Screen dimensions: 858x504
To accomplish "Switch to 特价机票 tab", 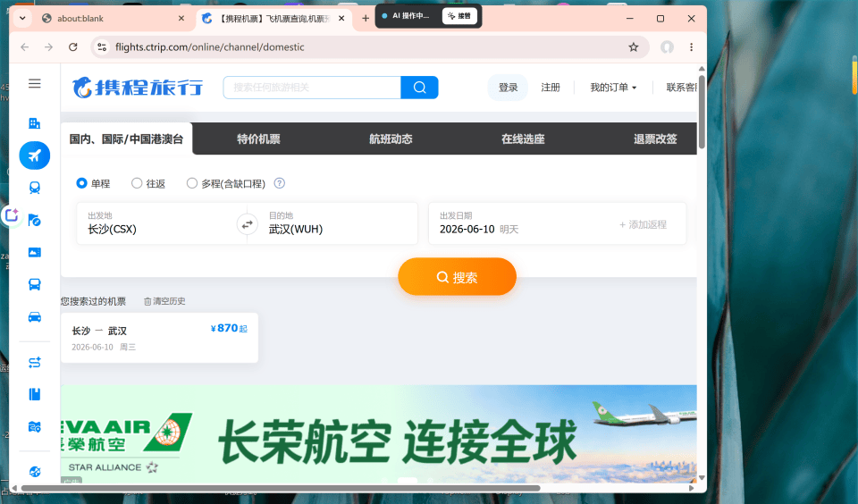I will click(258, 139).
